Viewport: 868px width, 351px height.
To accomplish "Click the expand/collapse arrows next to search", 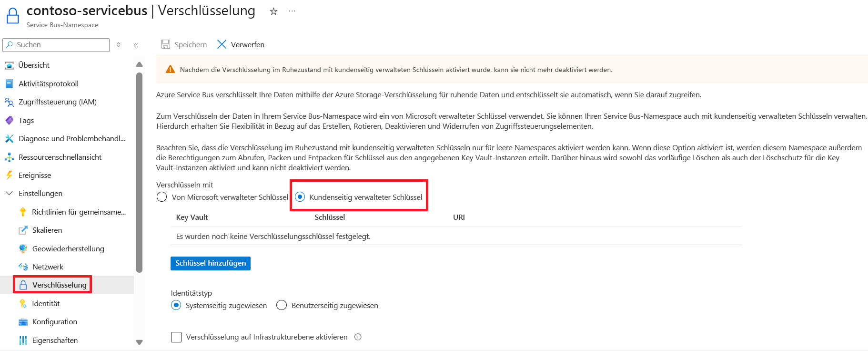I will pos(119,45).
